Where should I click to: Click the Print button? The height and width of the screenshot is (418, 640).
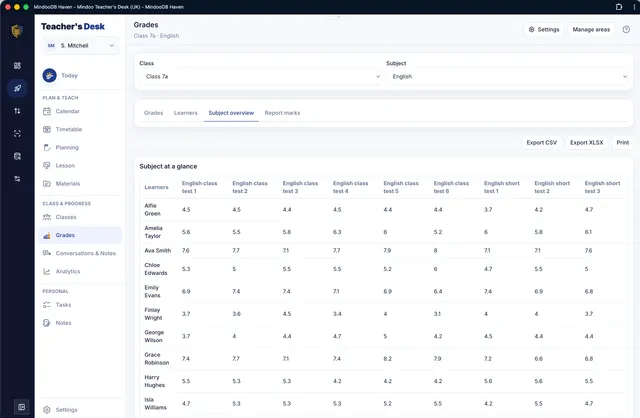pyautogui.click(x=622, y=142)
